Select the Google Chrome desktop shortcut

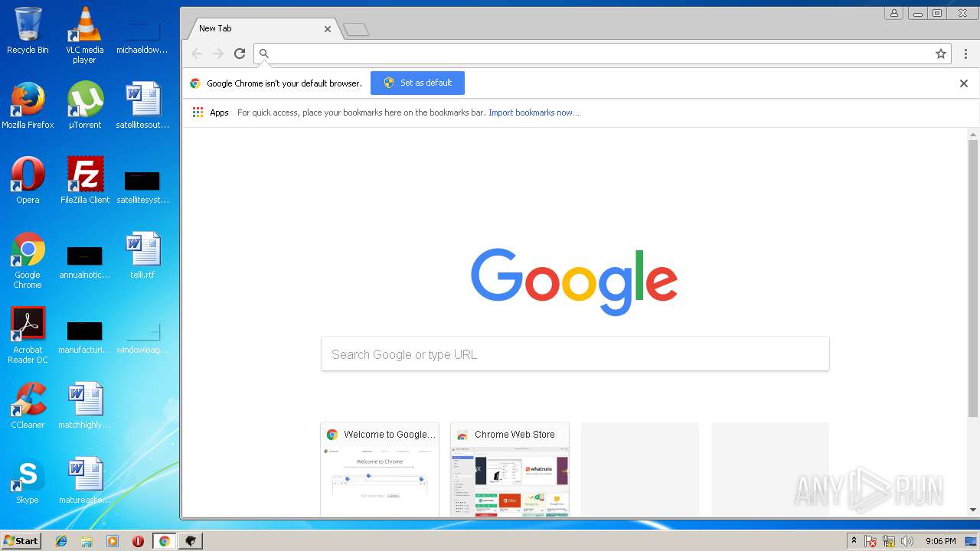click(28, 260)
